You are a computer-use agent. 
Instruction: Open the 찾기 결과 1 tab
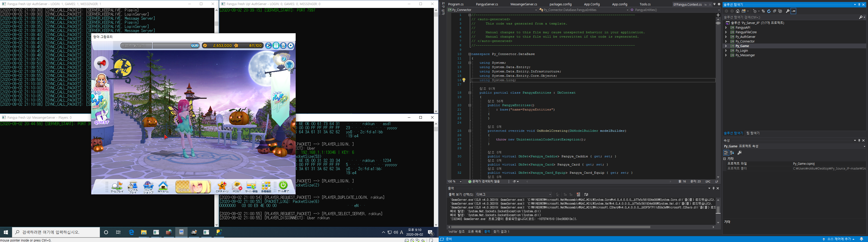501,232
